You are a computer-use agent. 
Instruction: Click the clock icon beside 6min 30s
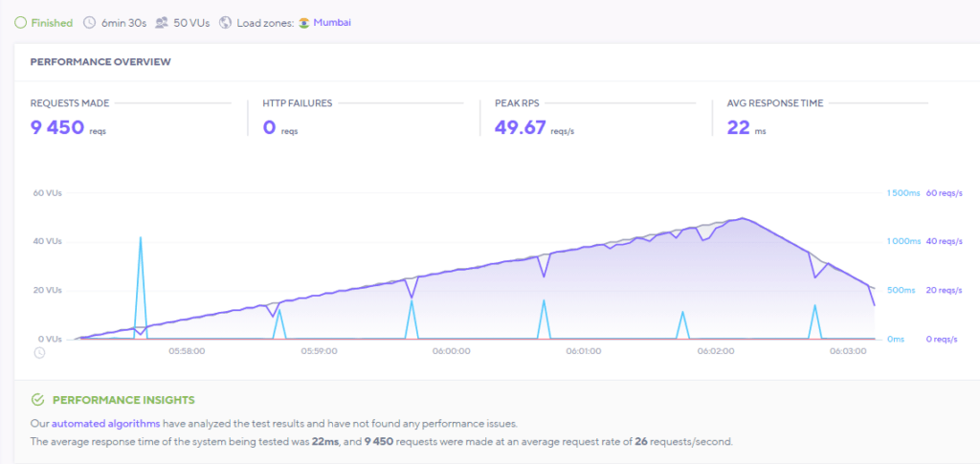[90, 22]
